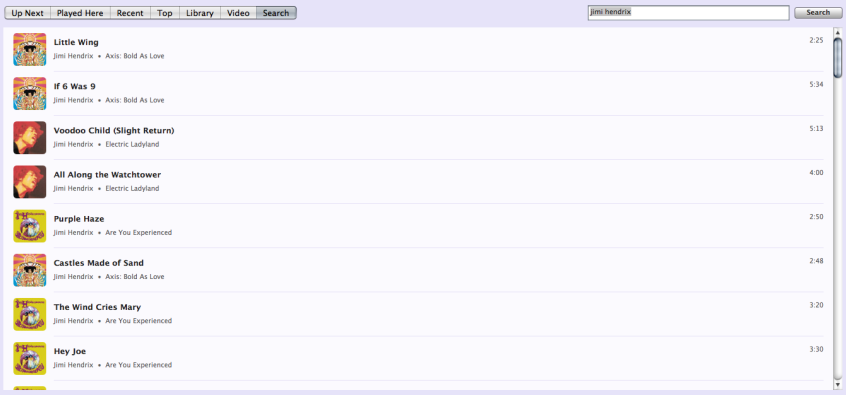The height and width of the screenshot is (395, 846).
Task: Click Jimi Hendrix artist under Hey Joe
Action: pyautogui.click(x=73, y=365)
